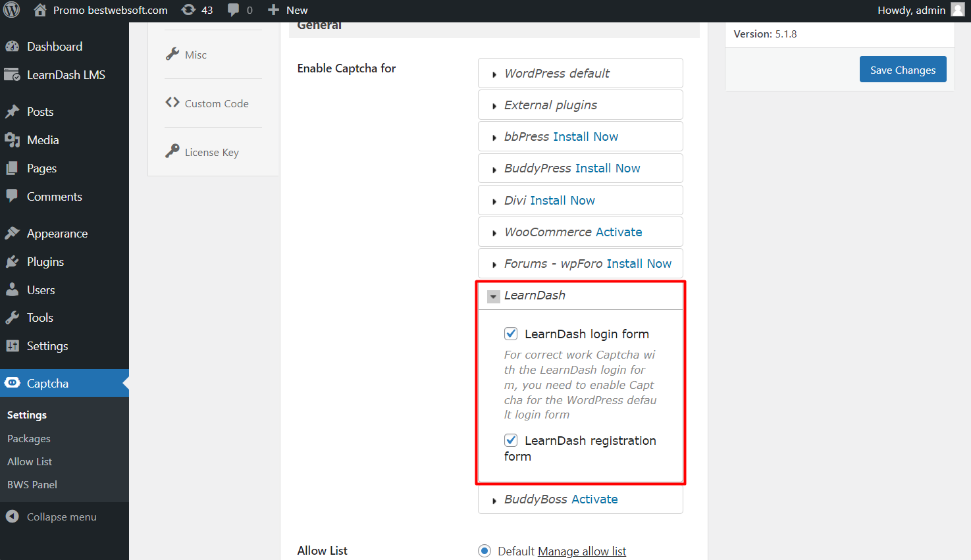The height and width of the screenshot is (560, 971).
Task: Expand the Forums - wpForo section arrow
Action: (494, 265)
